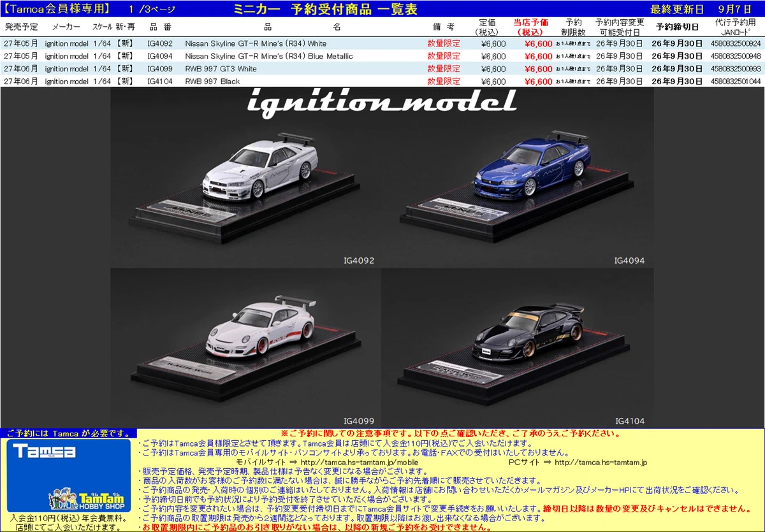Click the RWB 997 GT3 White product name
This screenshot has height=532, width=765.
pyautogui.click(x=221, y=69)
